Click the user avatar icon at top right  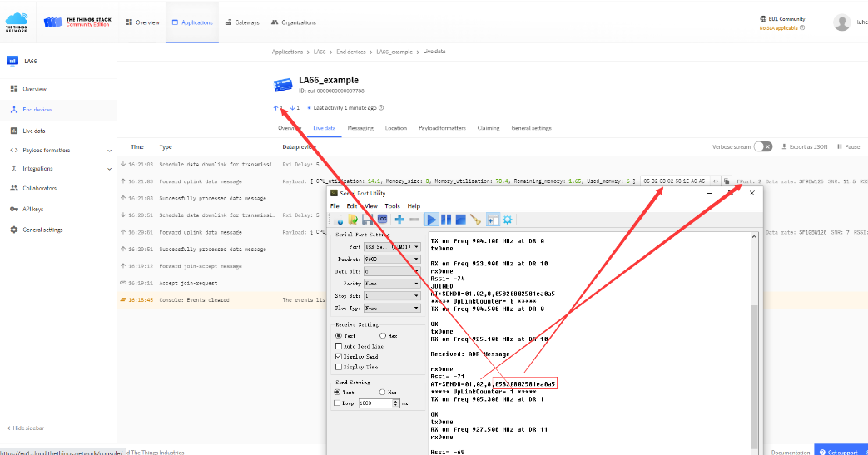(842, 22)
